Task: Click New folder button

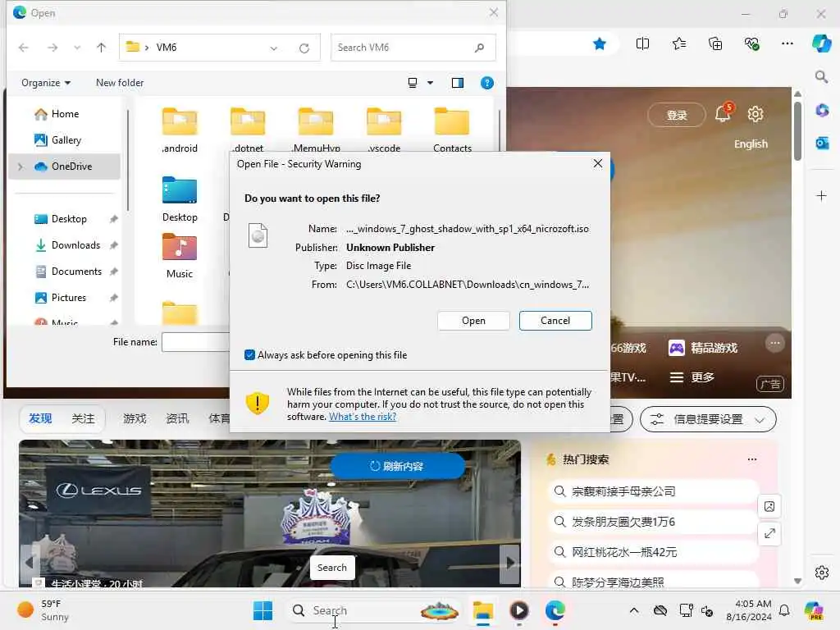Action: click(x=120, y=83)
